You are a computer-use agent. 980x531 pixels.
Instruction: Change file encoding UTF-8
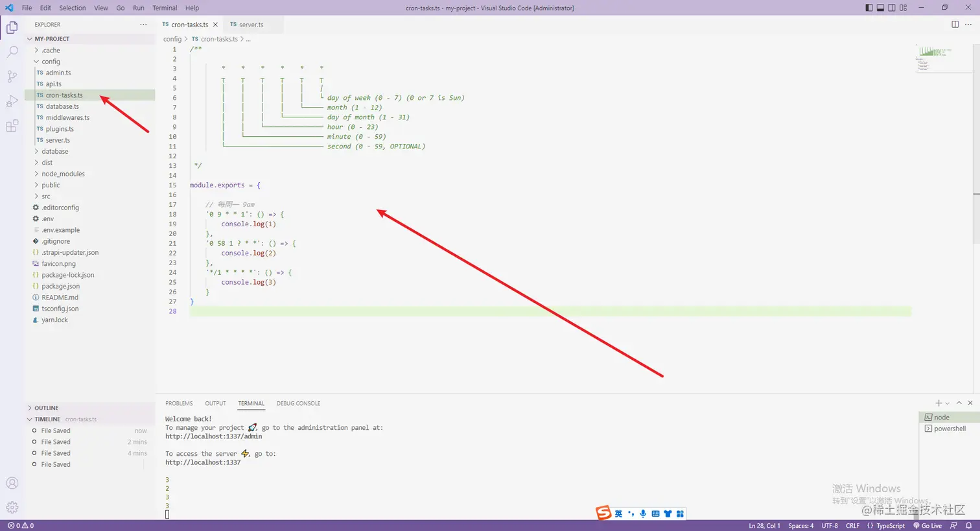pyautogui.click(x=830, y=526)
